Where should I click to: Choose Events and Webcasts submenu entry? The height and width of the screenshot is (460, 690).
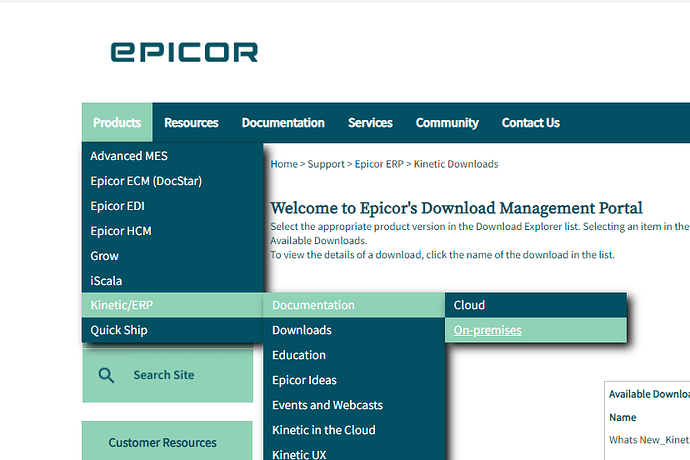click(x=354, y=405)
